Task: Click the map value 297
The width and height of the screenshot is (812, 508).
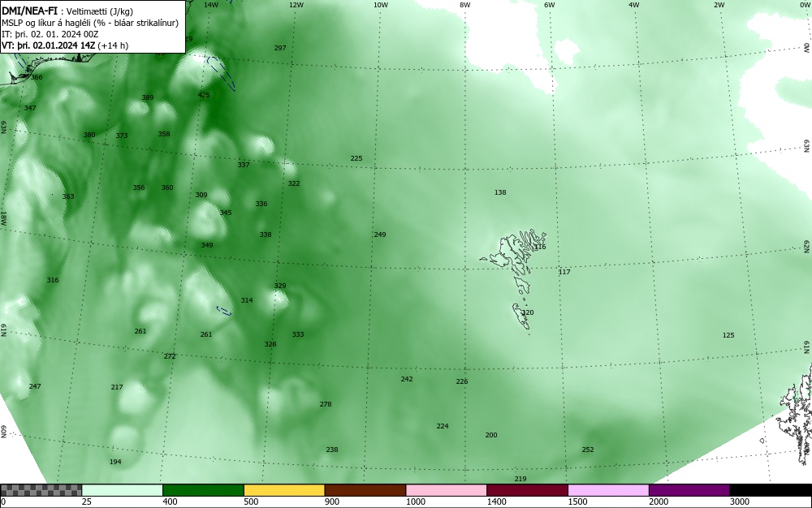Action: tap(280, 48)
